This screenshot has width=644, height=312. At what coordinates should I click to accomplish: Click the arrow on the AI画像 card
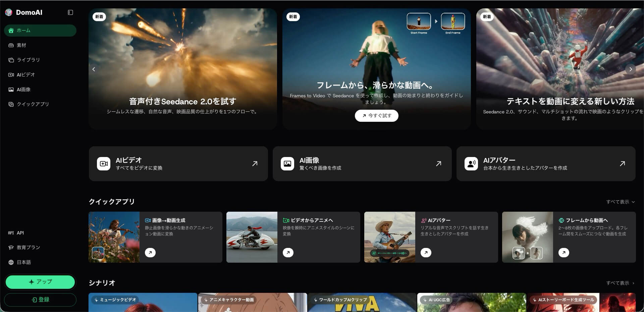coord(439,164)
